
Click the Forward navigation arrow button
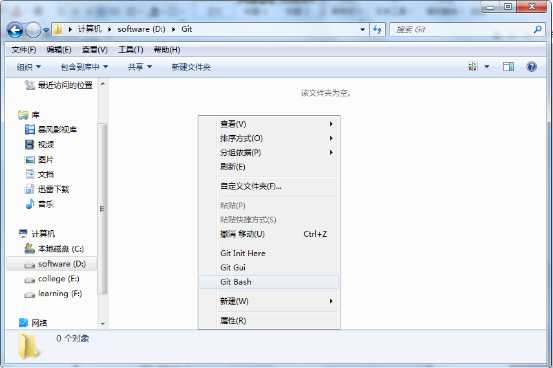pyautogui.click(x=34, y=30)
